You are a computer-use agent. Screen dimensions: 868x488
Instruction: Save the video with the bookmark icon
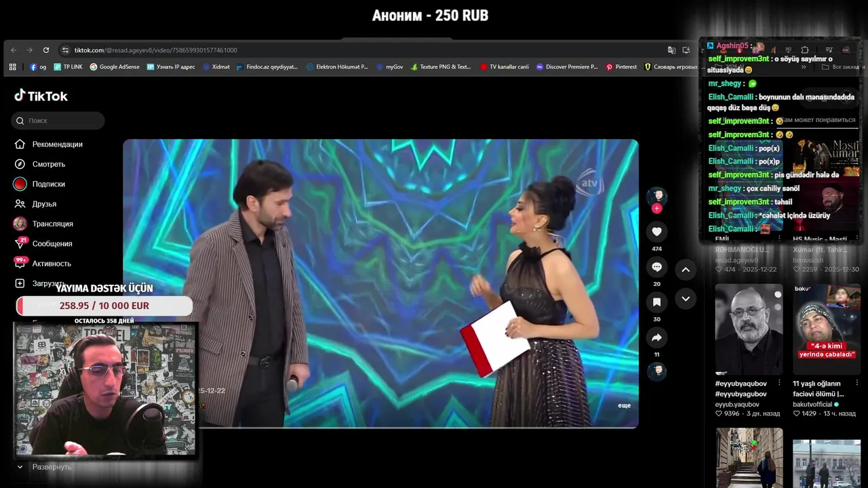pyautogui.click(x=656, y=302)
